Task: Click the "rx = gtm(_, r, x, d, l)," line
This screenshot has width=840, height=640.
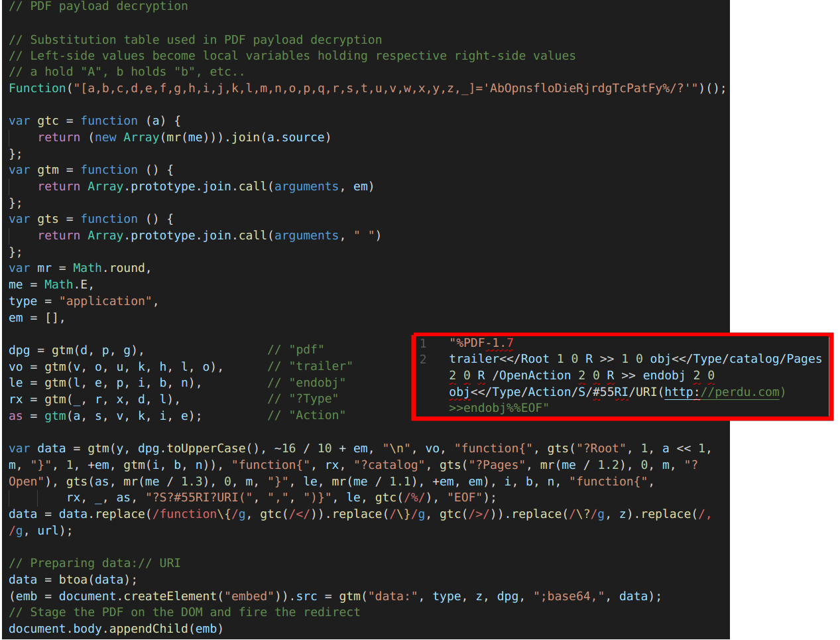Action: coord(94,399)
